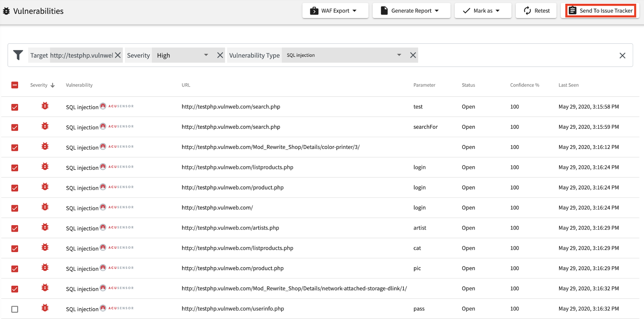The height and width of the screenshot is (319, 644).
Task: Sort by the Last Seen column header
Action: pos(569,85)
